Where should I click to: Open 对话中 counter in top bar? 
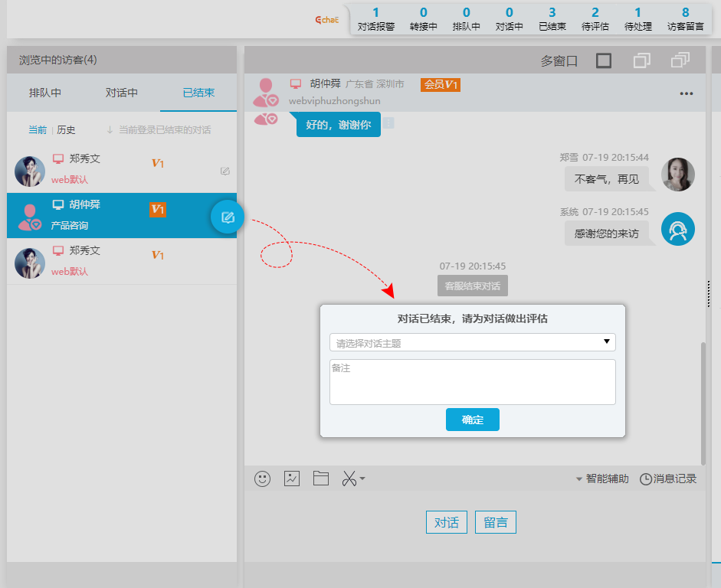point(510,19)
